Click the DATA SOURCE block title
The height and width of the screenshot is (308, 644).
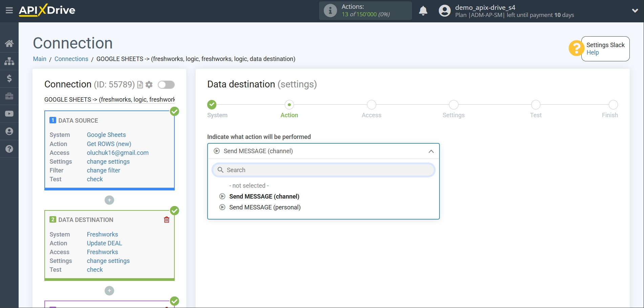(78, 121)
